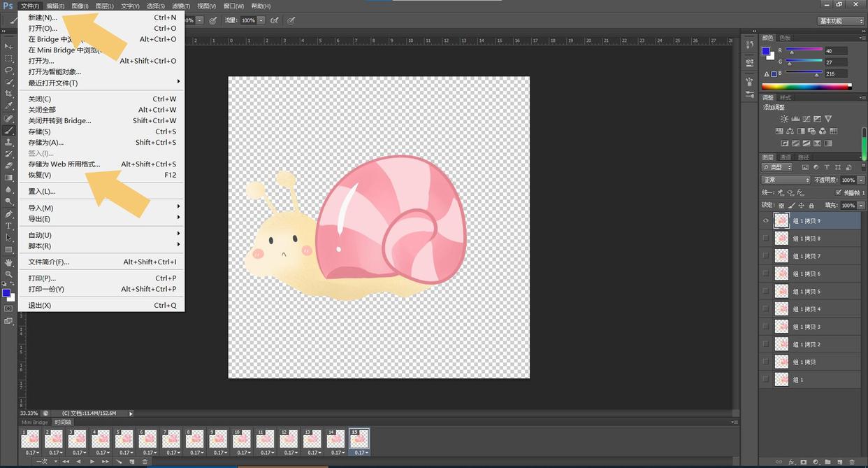
Task: Click the color spectrum ramp bar
Action: (806, 87)
